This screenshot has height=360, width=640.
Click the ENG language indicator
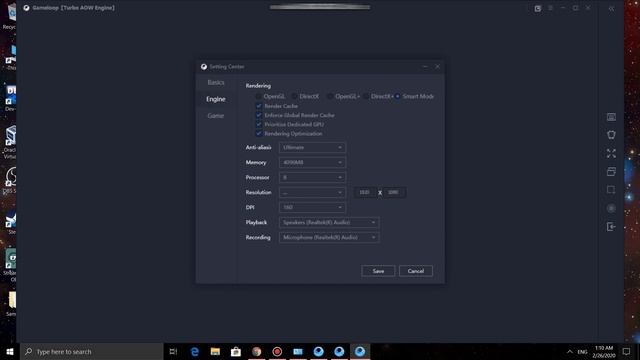click(x=582, y=351)
